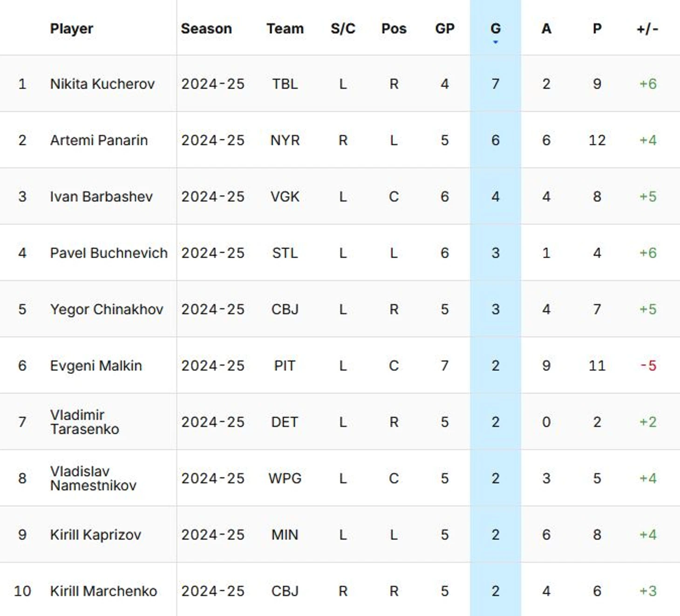
Task: Sort table by Team column header
Action: 285,28
